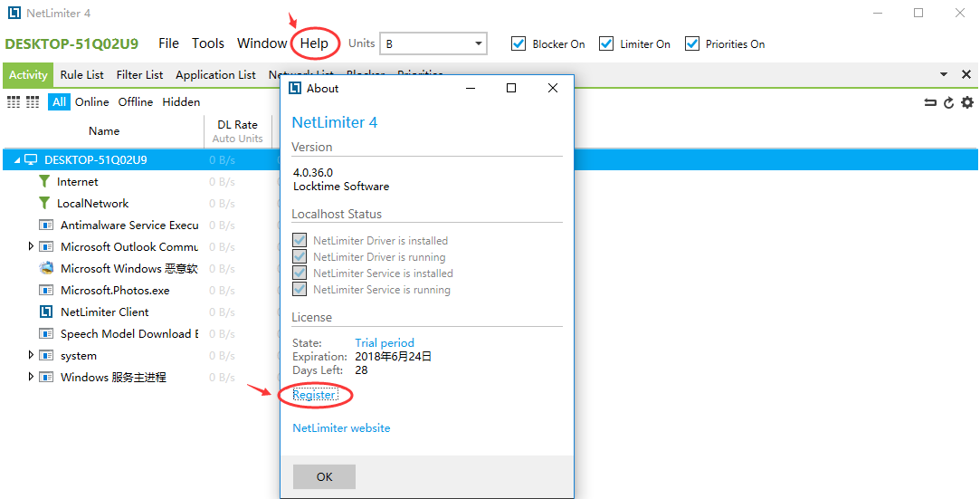Click the NetLimiter logo in title bar
This screenshot has height=499, width=980.
tap(14, 13)
